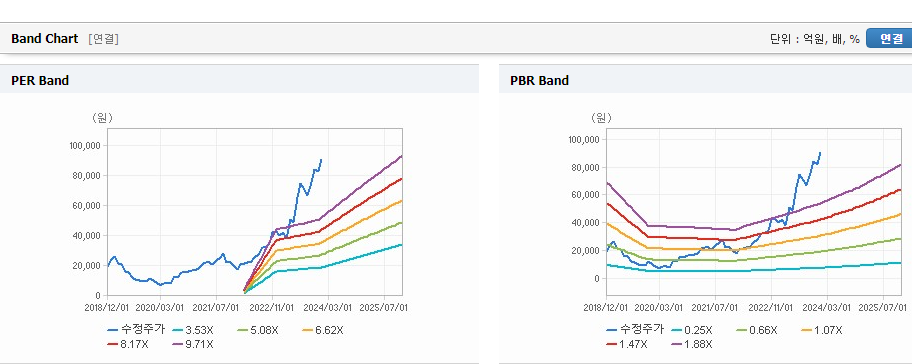The width and height of the screenshot is (912, 364).
Task: Click 20,000 y-axis label on PBR chart
Action: 587,251
